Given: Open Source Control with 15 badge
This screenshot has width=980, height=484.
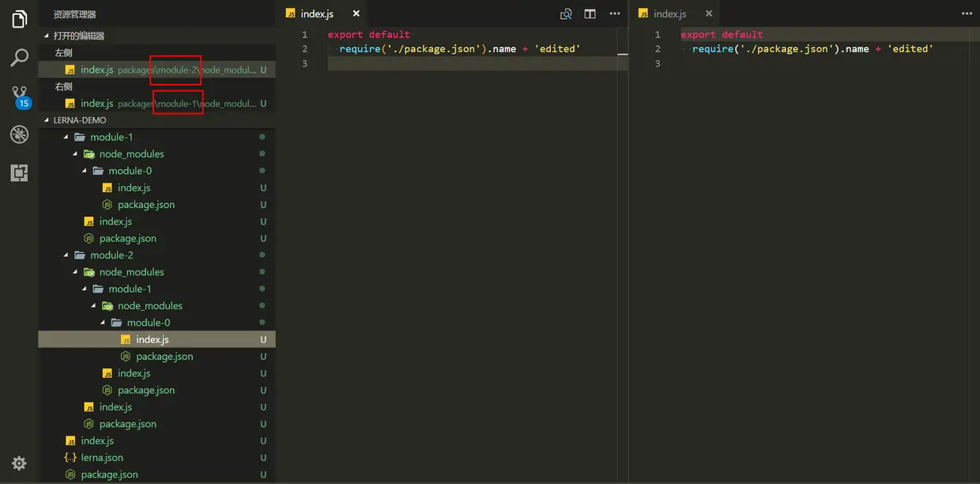Looking at the screenshot, I should (x=20, y=96).
